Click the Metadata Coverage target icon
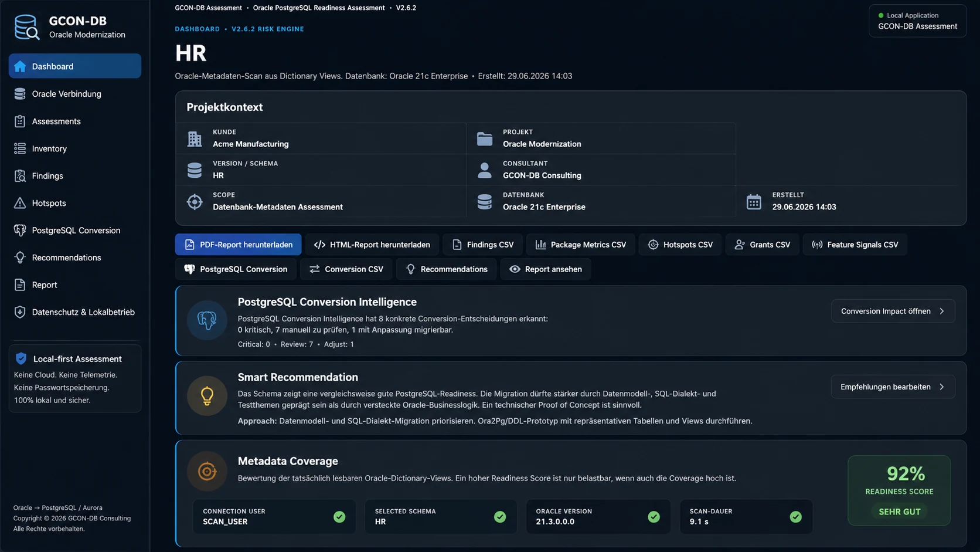The image size is (980, 552). tap(207, 471)
